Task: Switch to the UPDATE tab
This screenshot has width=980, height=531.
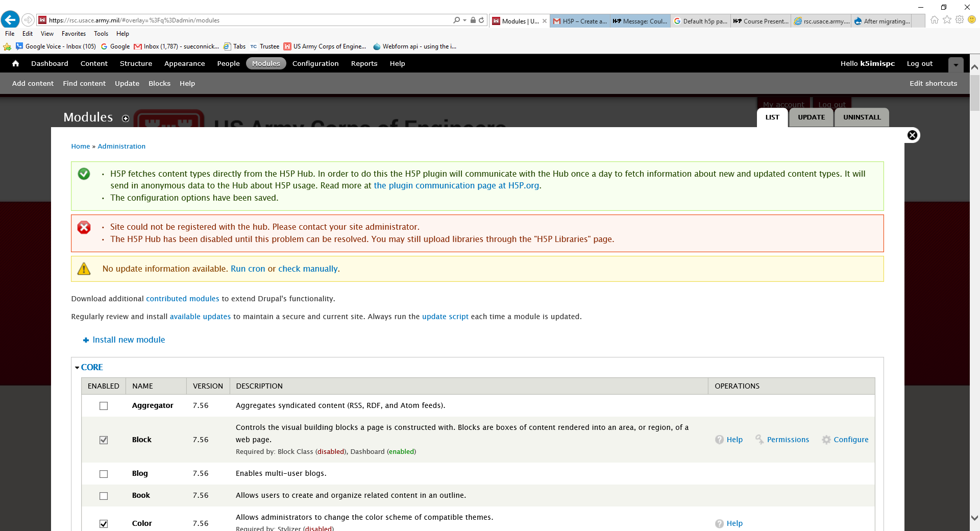Action: (811, 117)
